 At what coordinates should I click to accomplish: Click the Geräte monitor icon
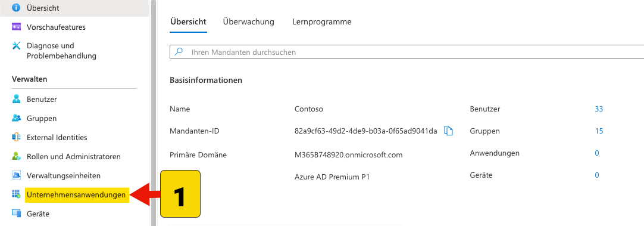point(17,213)
